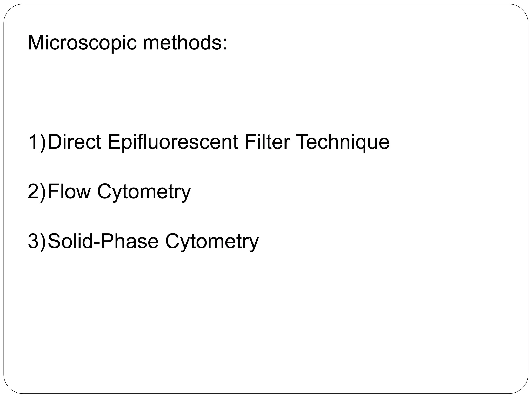Click the slide border's bottom-right rounded corner
Image resolution: width=532 pixels, height=399 pixels.
pos(523,388)
